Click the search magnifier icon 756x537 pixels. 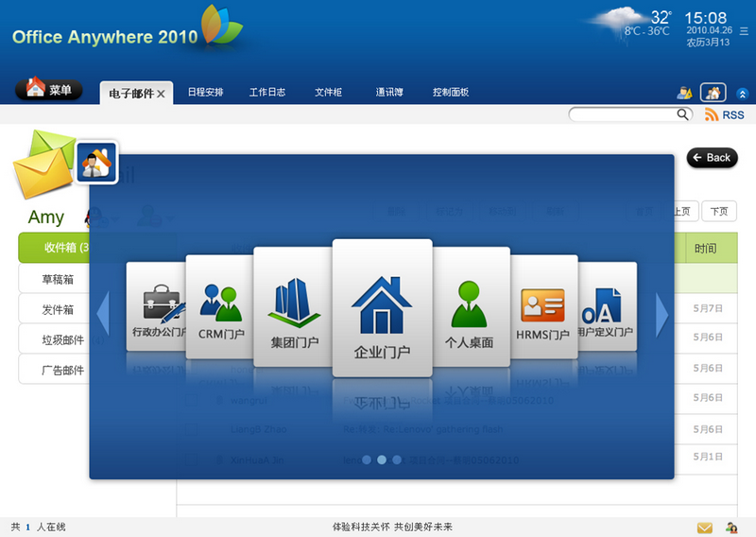(x=682, y=114)
